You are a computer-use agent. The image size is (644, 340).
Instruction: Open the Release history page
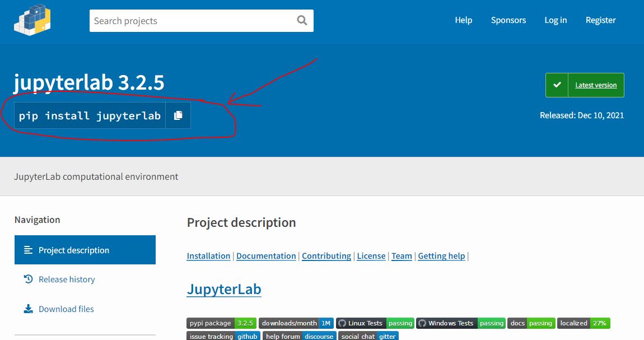click(66, 279)
